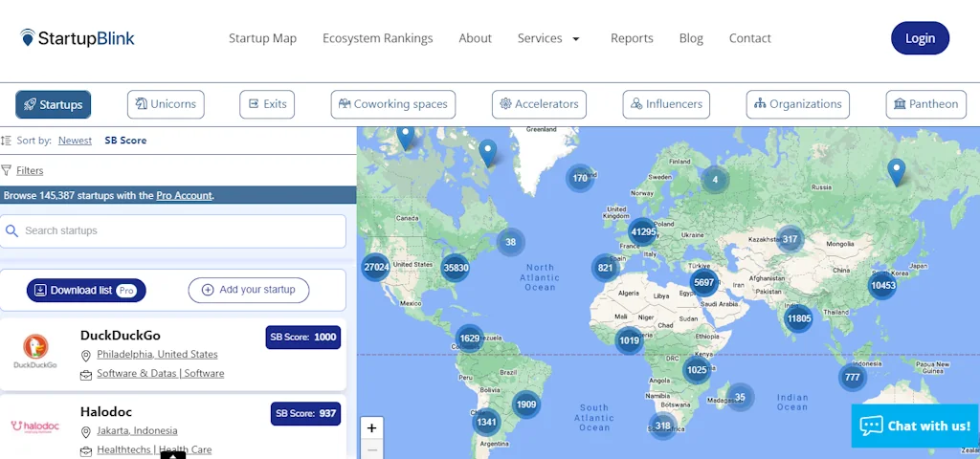Switch to the Unicorns tab
This screenshot has height=459, width=980.
click(166, 104)
